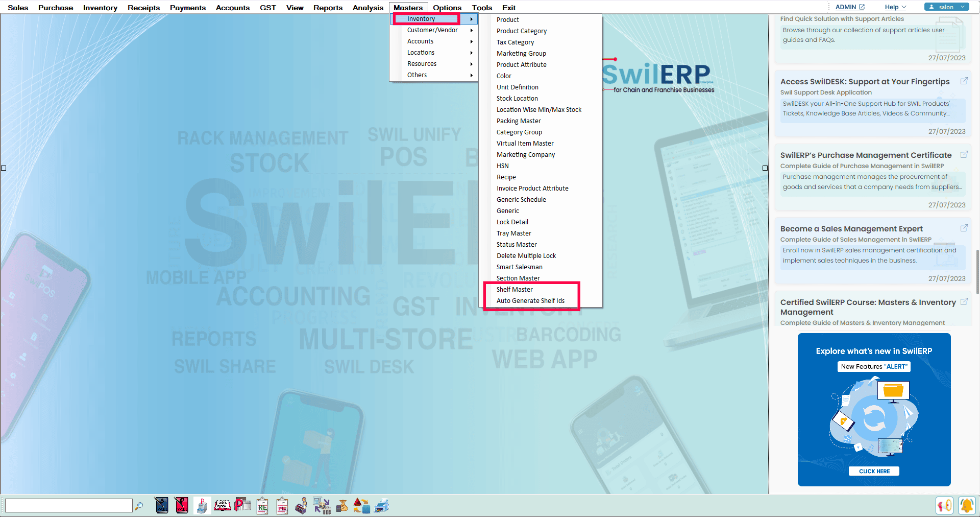Click the right panel vertical scrollbar
Screen dimensions: 980x517
click(x=977, y=272)
